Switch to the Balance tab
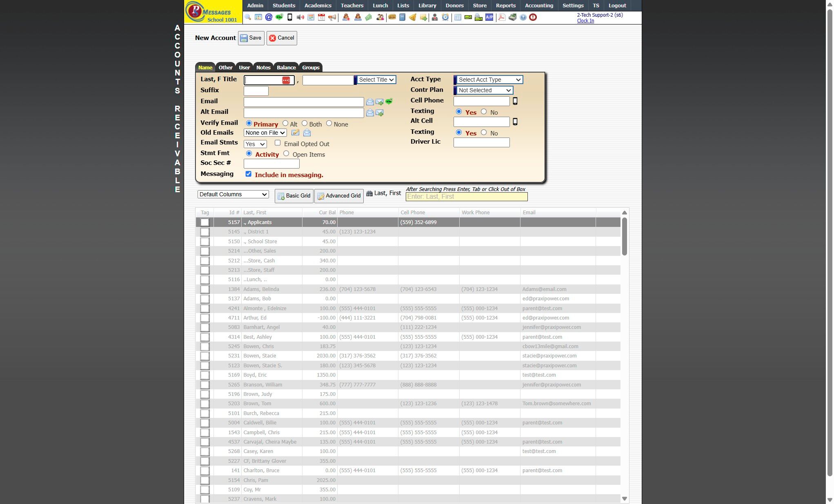 pos(286,67)
